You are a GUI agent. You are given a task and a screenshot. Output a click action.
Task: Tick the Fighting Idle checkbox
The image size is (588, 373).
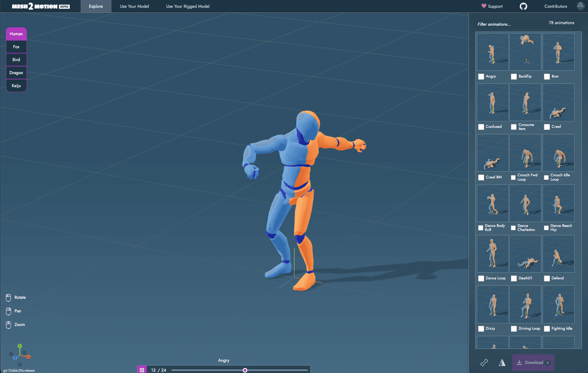pyautogui.click(x=547, y=329)
